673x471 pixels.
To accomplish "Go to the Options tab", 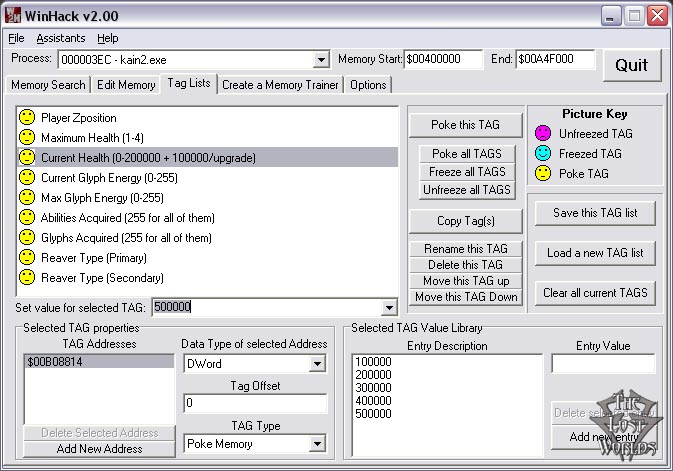I will [368, 85].
